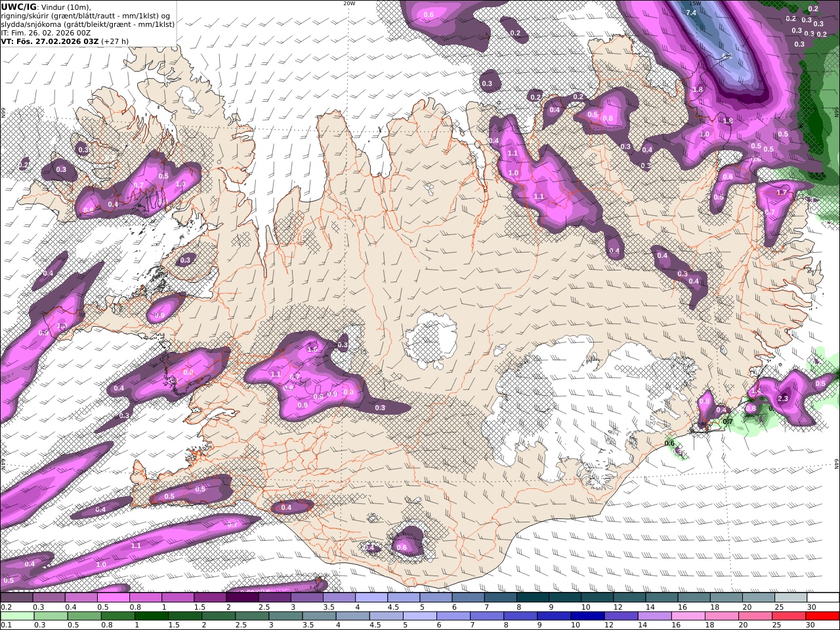Viewport: 840px width, 630px height.
Task: Click the 7.4 snowfall value label
Action: pyautogui.click(x=691, y=12)
